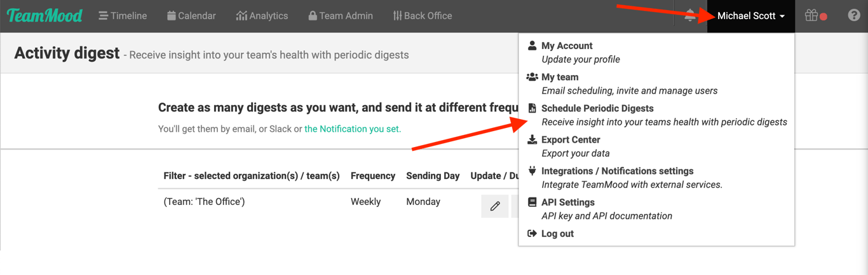Select My Account menu entry
The image size is (868, 275).
pyautogui.click(x=567, y=46)
